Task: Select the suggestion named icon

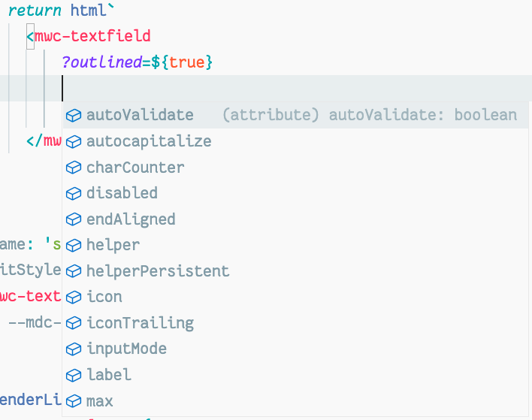Action: [104, 297]
